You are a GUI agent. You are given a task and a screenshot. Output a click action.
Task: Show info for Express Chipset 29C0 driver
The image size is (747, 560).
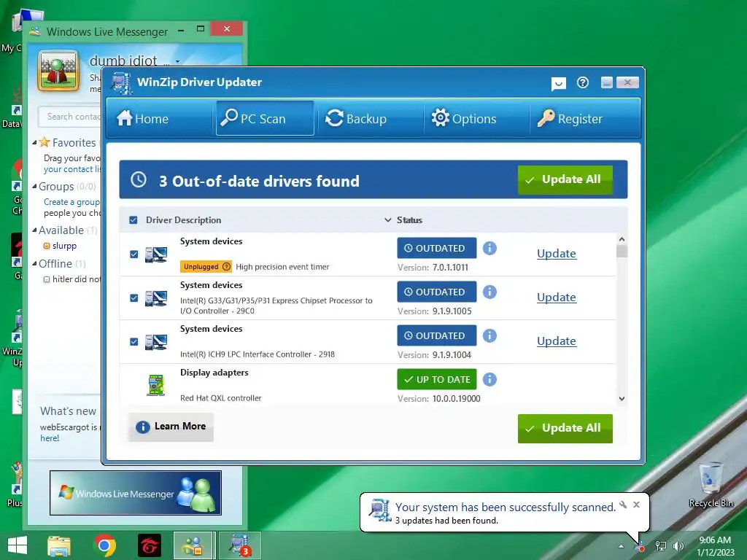click(x=489, y=292)
